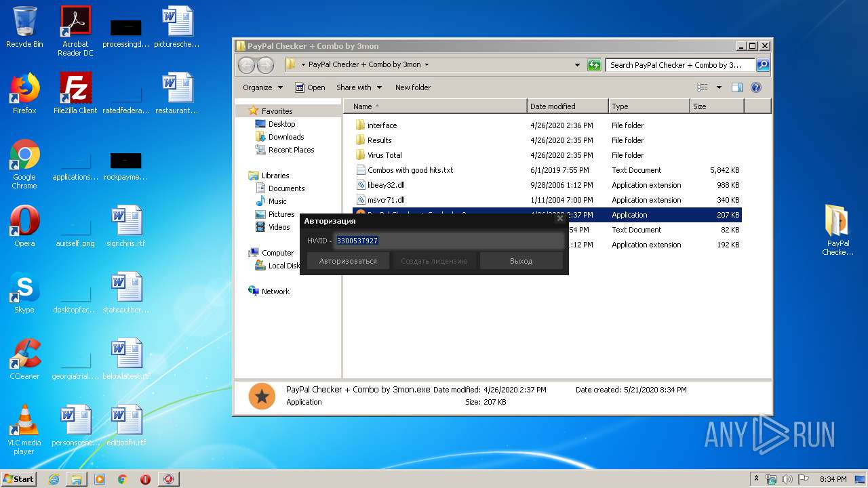
Task: Click New folder in the toolbar
Action: tap(413, 87)
